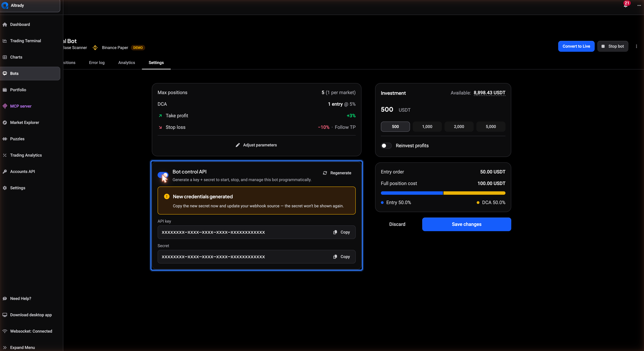Click '1 entry @ 5%' DCA value
The height and width of the screenshot is (351, 644).
pos(342,104)
